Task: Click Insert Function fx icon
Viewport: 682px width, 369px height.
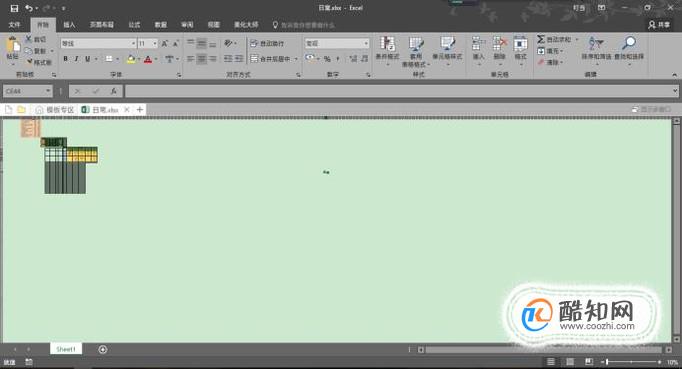Action: tap(113, 91)
